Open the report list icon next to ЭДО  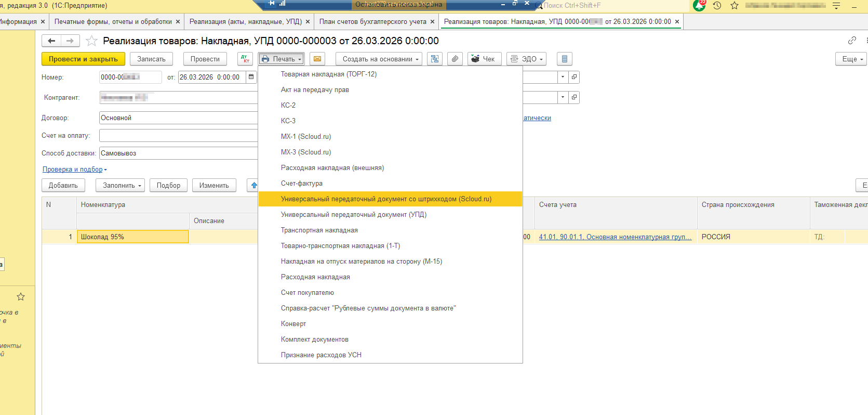tap(565, 59)
